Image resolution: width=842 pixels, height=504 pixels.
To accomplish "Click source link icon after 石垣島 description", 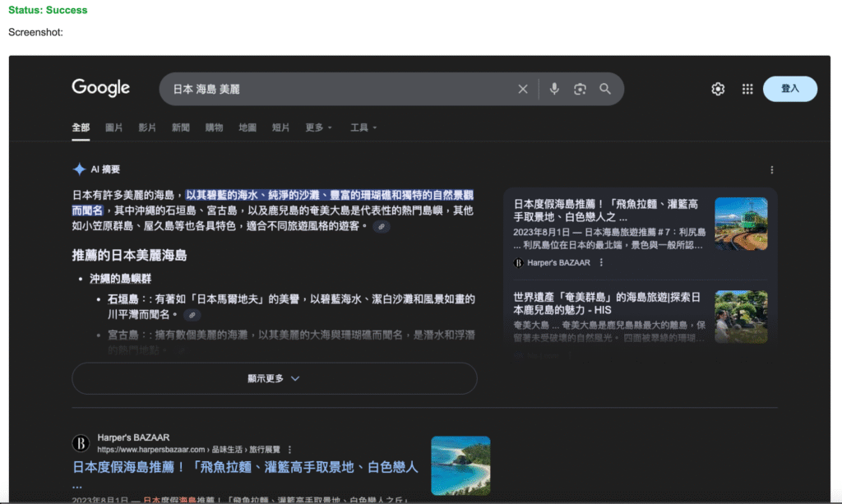I will tap(192, 315).
